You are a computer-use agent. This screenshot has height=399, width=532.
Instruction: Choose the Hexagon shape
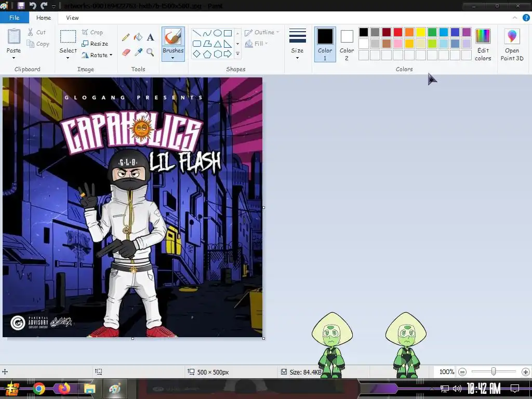[x=218, y=54]
